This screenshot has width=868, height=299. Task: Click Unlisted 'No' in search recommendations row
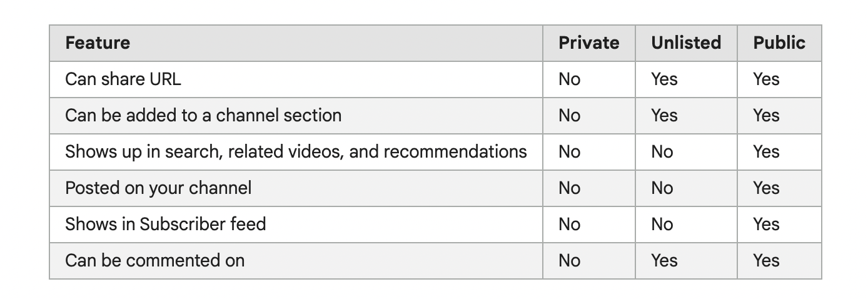pyautogui.click(x=662, y=152)
